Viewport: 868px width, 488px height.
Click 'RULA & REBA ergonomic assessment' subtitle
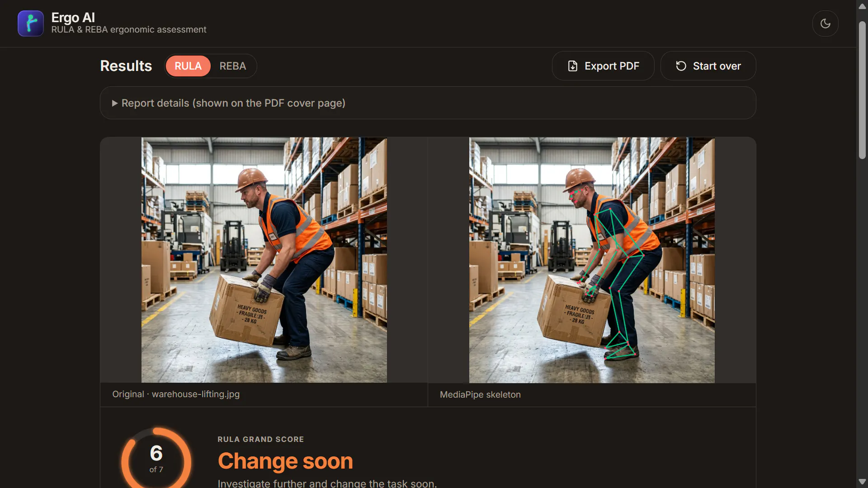129,29
